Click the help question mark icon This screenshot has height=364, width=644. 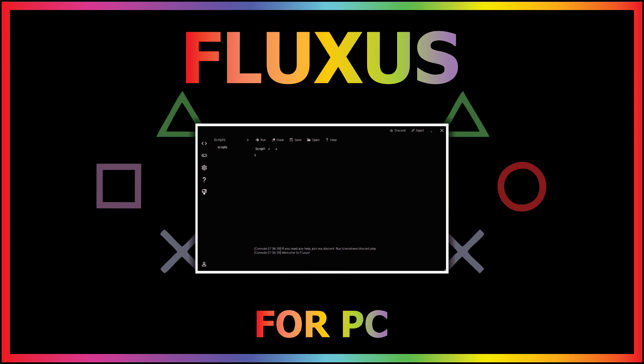pos(204,179)
